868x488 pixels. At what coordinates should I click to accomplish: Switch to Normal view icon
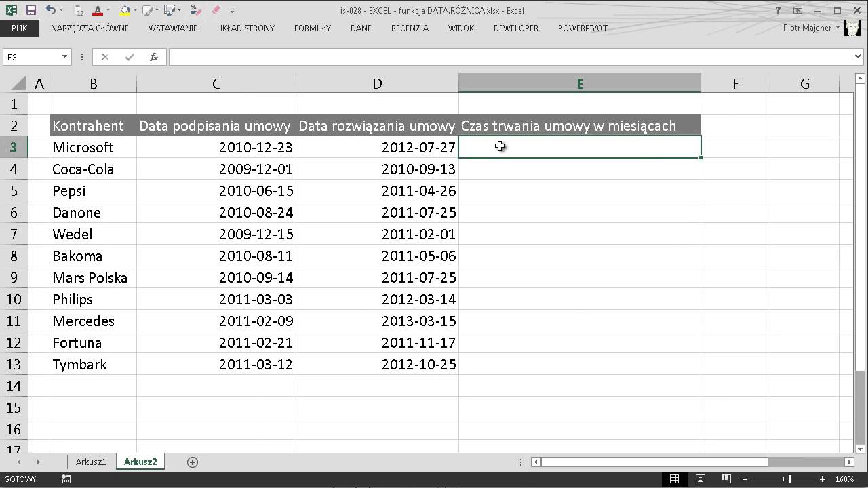point(674,479)
